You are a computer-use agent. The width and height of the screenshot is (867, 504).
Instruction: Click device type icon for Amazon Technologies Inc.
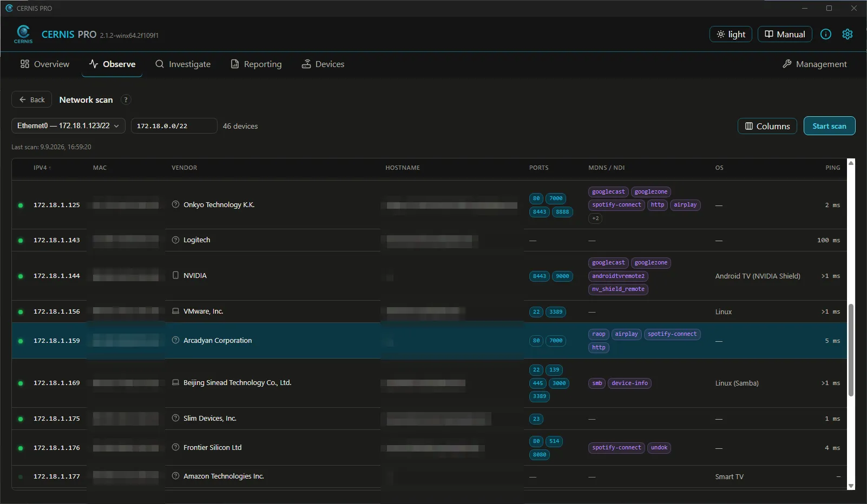click(x=175, y=476)
